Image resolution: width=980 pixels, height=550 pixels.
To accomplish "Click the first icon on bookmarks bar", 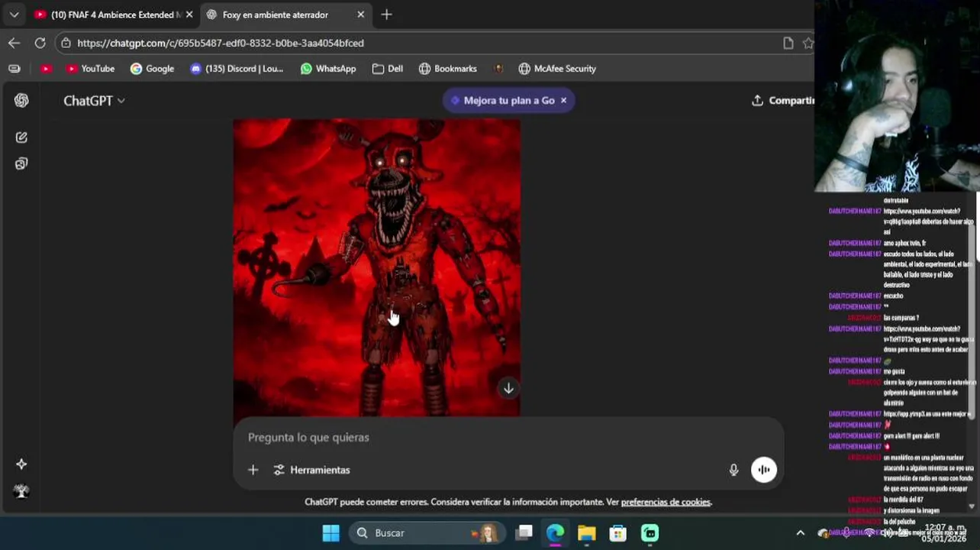I will tap(14, 69).
